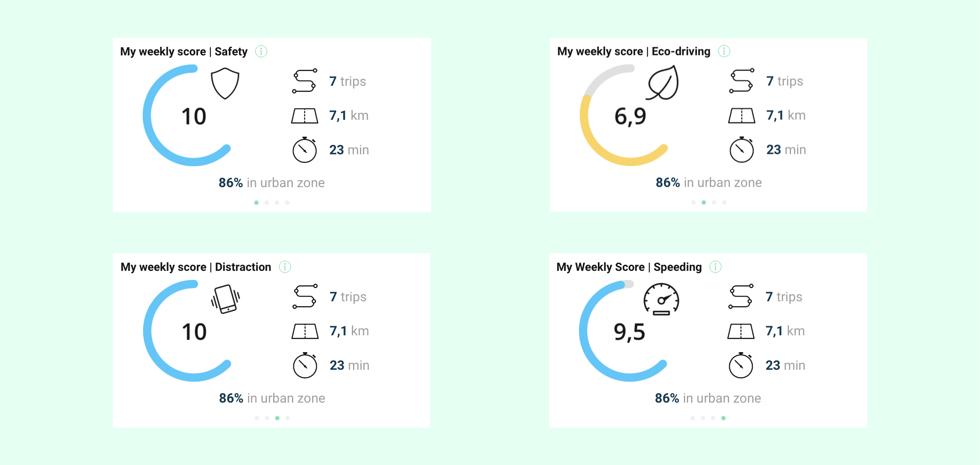Open the info icon beside Speeding title
This screenshot has width=980, height=465.
click(716, 267)
